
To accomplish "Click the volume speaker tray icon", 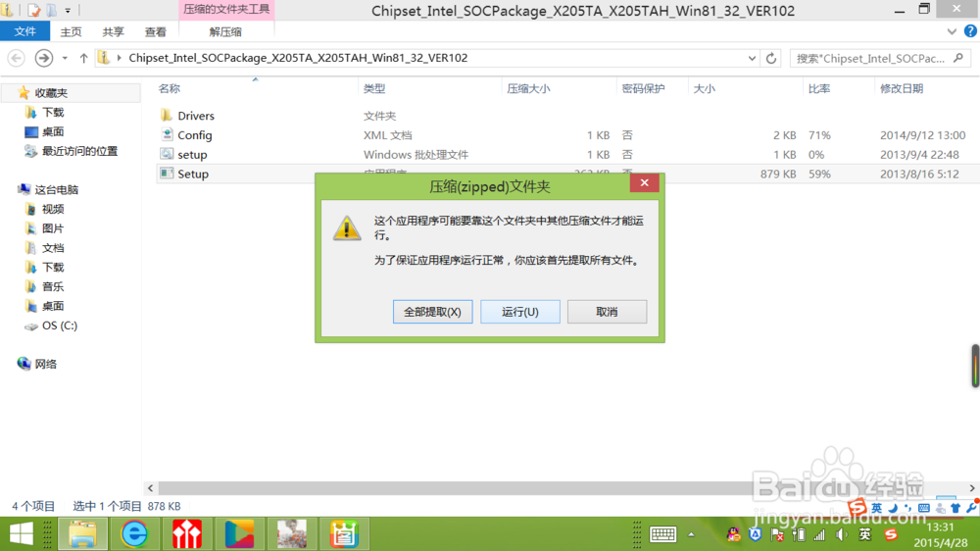I will point(841,534).
